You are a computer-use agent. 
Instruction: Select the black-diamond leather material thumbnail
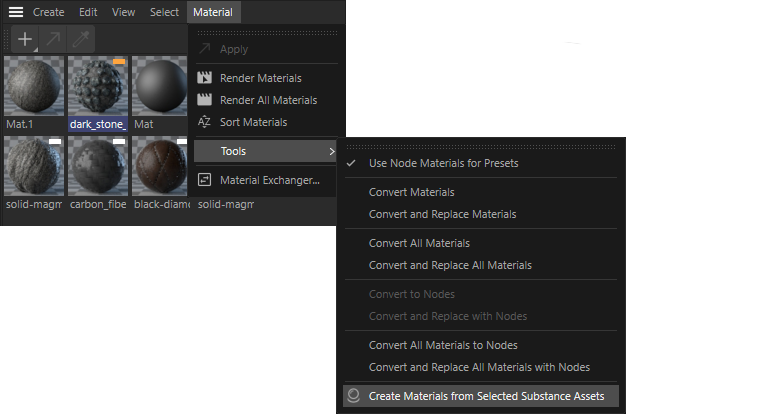coord(160,166)
